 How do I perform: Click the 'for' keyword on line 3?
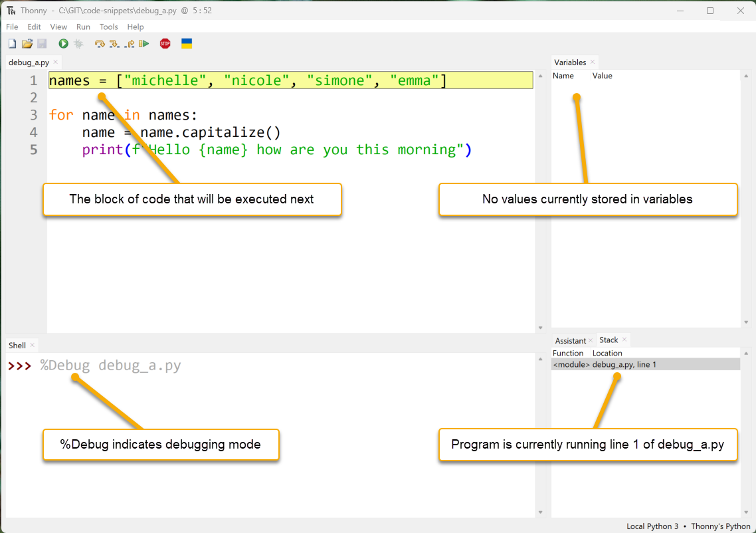pyautogui.click(x=61, y=115)
